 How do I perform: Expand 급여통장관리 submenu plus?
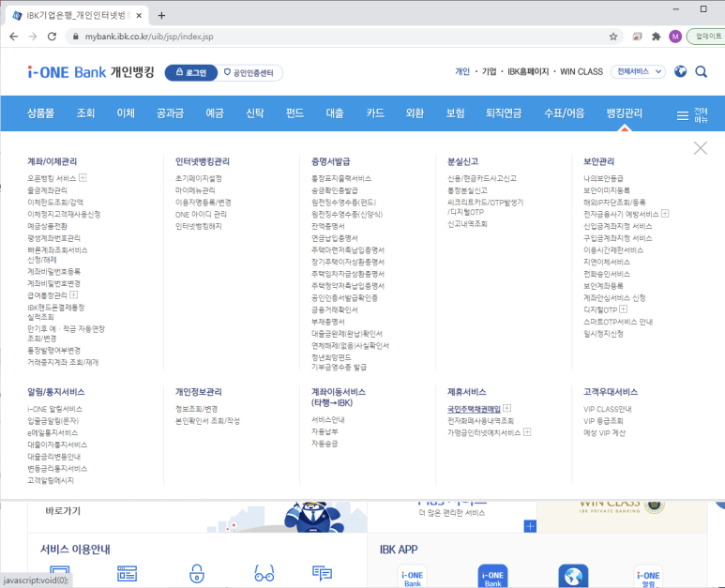coord(74,294)
